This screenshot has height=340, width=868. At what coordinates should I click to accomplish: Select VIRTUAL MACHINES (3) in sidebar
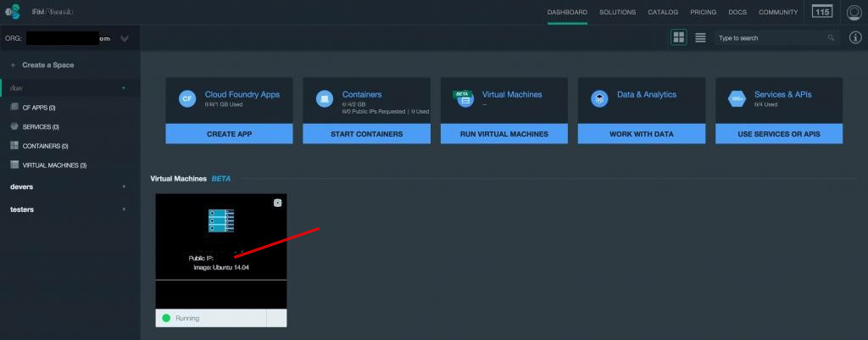coord(55,165)
